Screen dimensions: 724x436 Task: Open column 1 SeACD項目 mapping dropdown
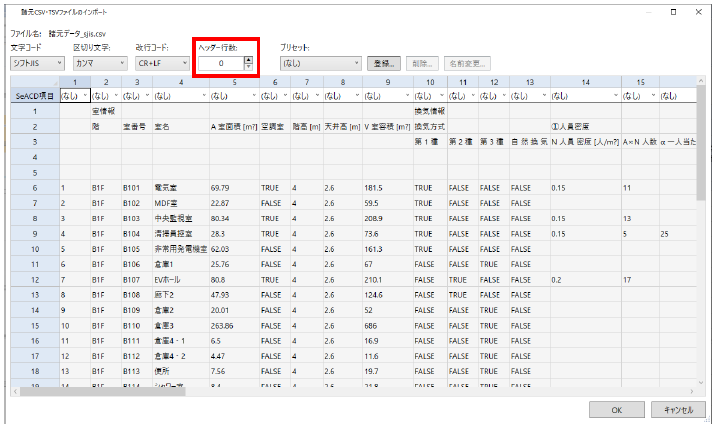[x=74, y=97]
